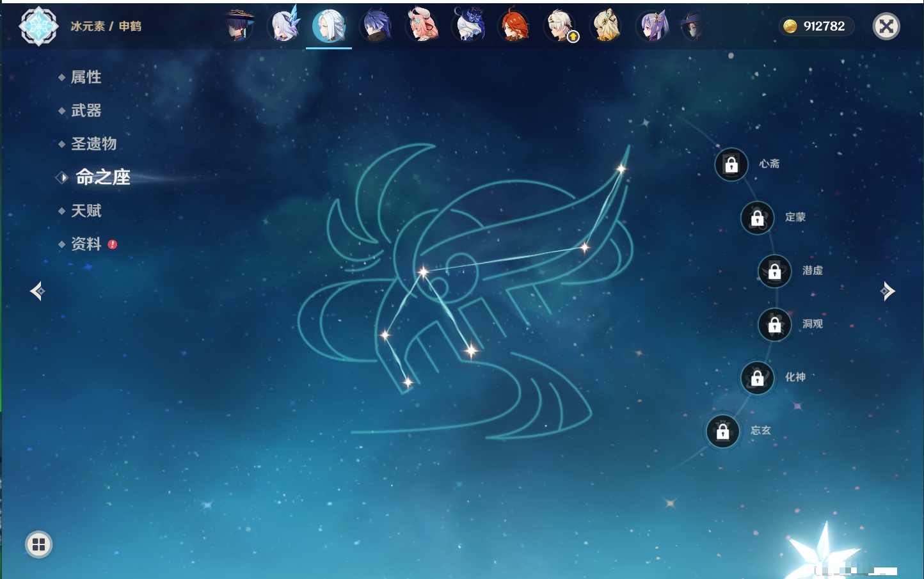Open the locked 潜虚 constellation node
This screenshot has height=579, width=924.
click(x=774, y=271)
